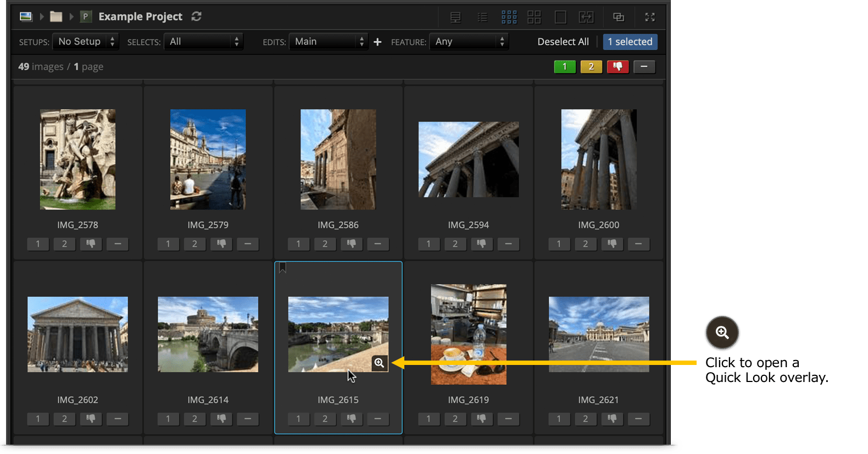
Task: Switch to detailed list view
Action: click(455, 18)
